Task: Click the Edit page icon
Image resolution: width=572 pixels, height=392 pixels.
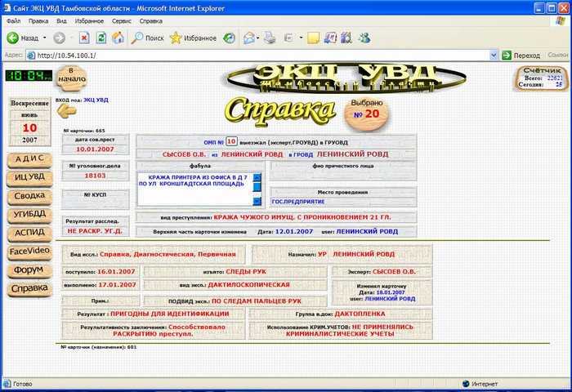Action: point(288,38)
